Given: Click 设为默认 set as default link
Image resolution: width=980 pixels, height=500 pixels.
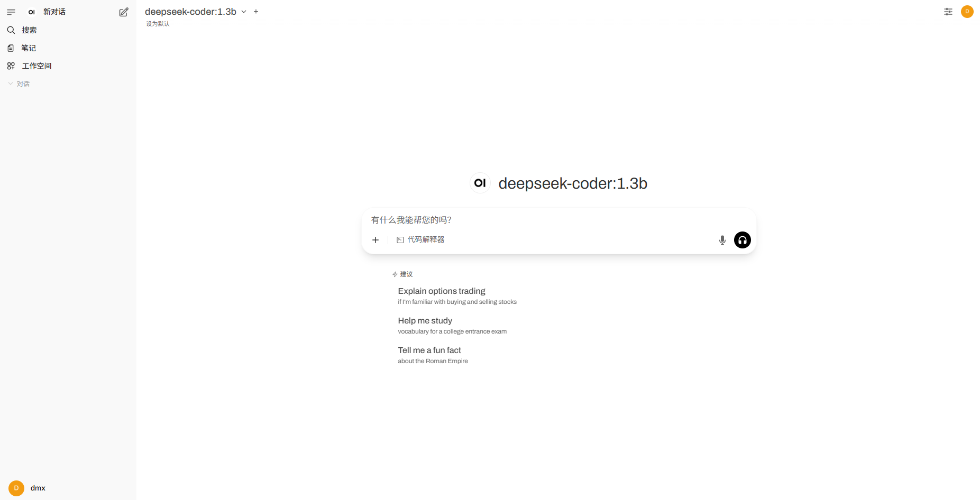Looking at the screenshot, I should click(158, 24).
